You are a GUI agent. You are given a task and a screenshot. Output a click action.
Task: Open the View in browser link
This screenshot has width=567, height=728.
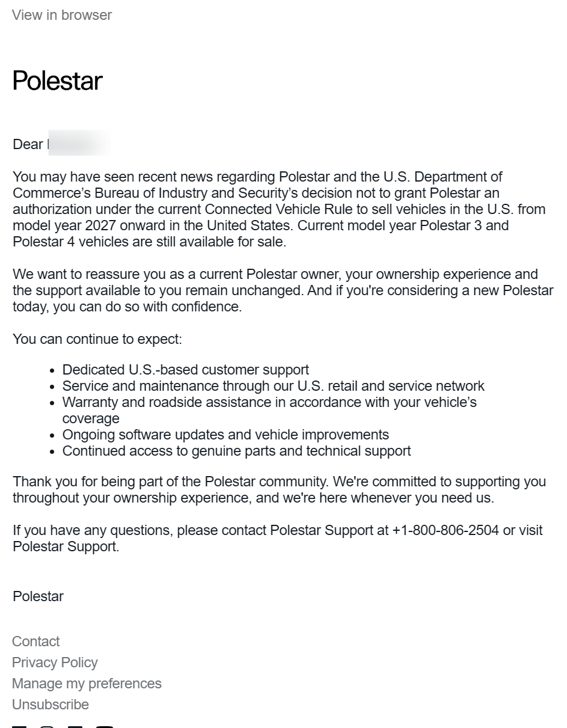pos(62,15)
